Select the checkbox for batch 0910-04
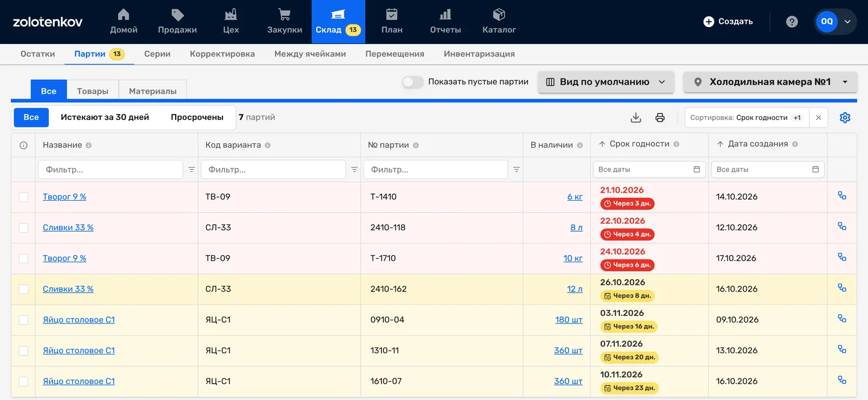868x400 pixels. [x=23, y=320]
